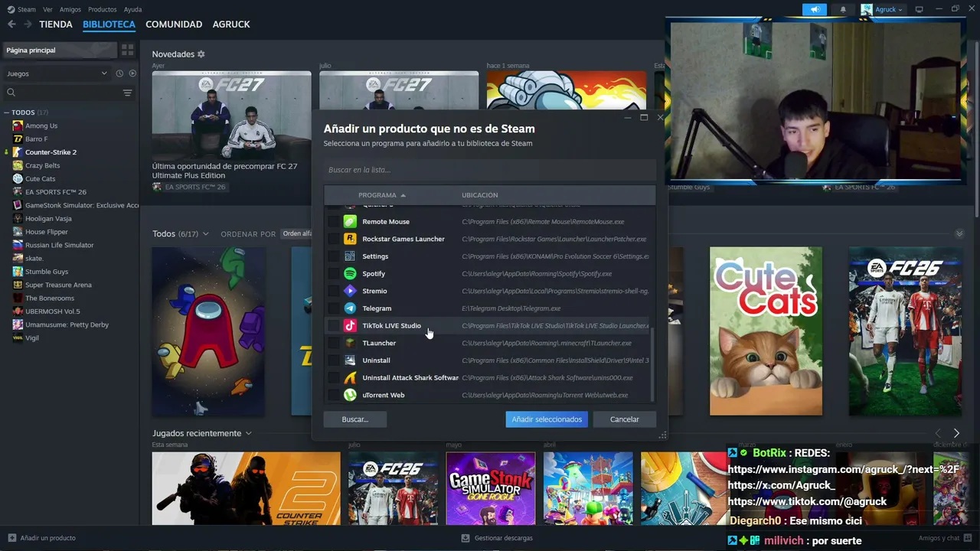
Task: Open the AGRUCK profile tab
Action: tap(231, 24)
